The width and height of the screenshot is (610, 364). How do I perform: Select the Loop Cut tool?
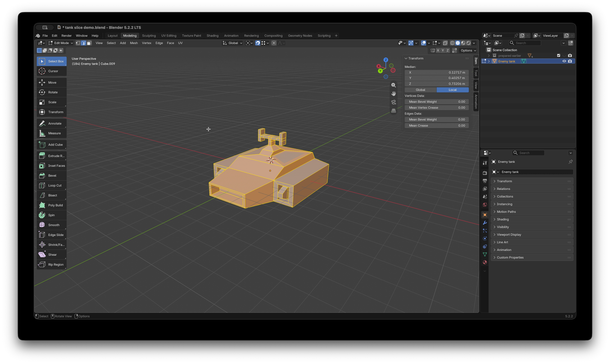[x=52, y=186]
